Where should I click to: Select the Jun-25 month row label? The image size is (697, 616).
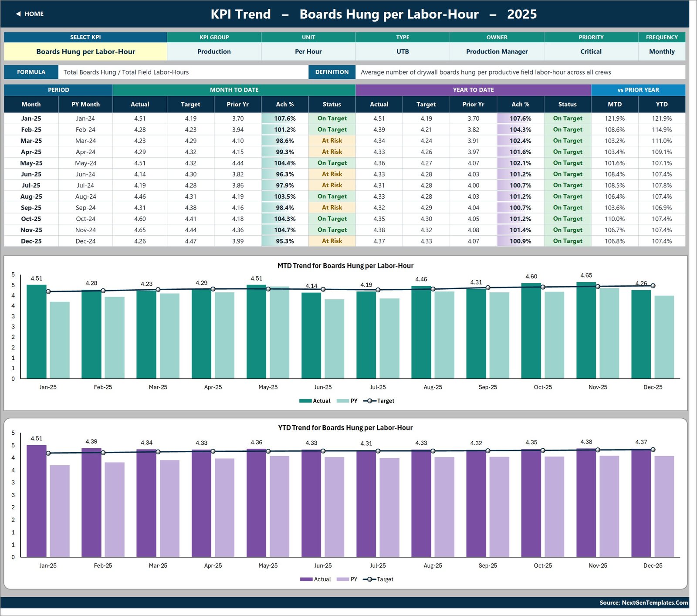(31, 174)
